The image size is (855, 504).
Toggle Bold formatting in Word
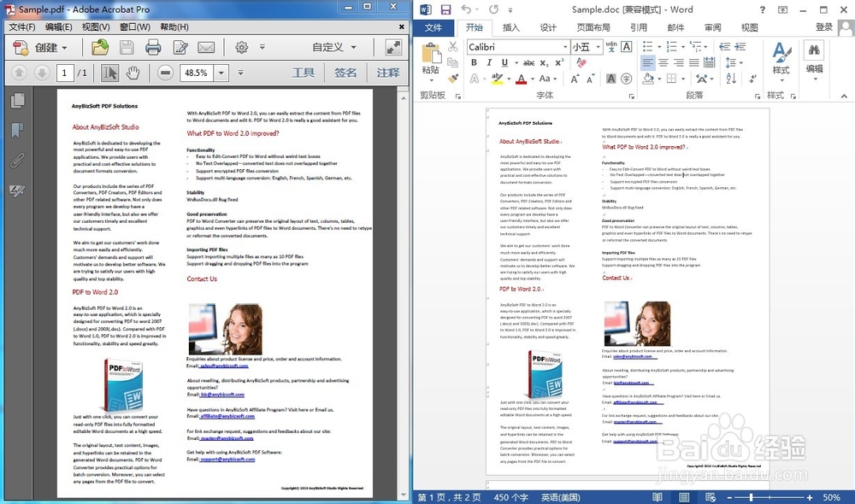pos(474,62)
